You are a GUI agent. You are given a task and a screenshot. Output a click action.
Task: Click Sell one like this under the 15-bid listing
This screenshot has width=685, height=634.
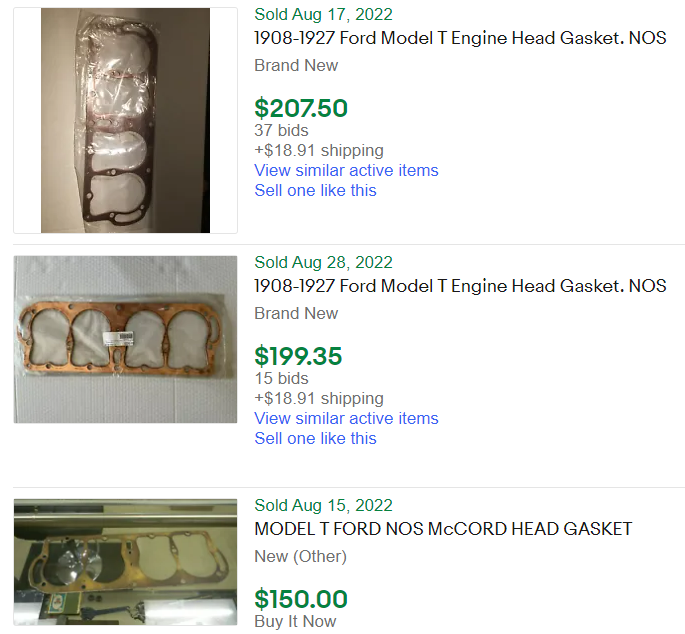tap(315, 438)
